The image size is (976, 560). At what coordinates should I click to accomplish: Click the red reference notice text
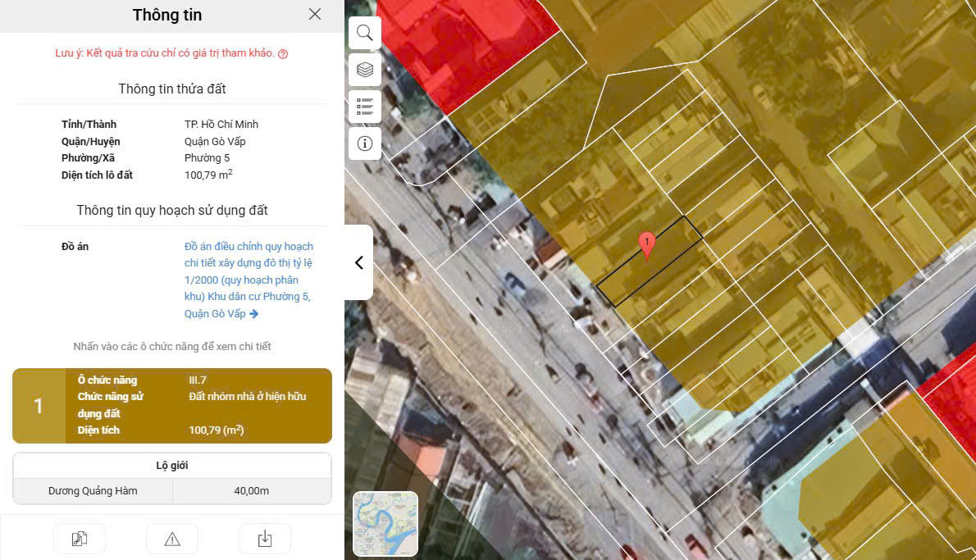[x=165, y=54]
